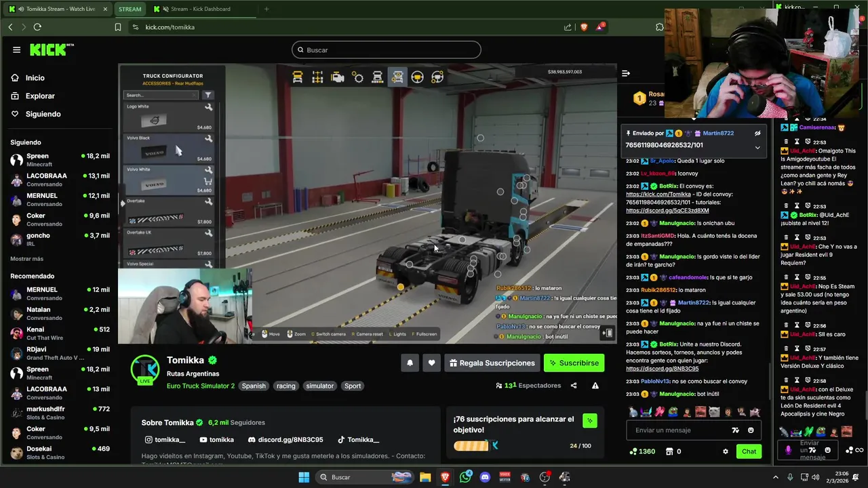Click the Martin8722 username in the pinned message

(x=718, y=134)
